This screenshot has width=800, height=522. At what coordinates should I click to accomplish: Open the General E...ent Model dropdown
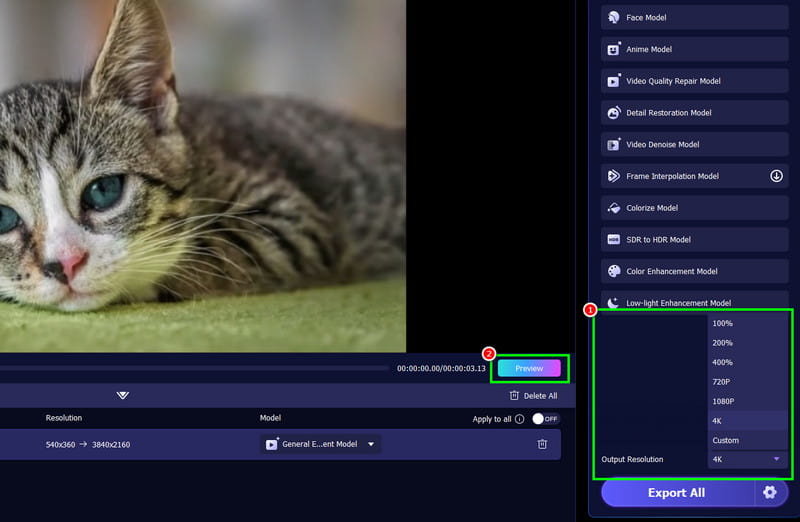tap(320, 444)
